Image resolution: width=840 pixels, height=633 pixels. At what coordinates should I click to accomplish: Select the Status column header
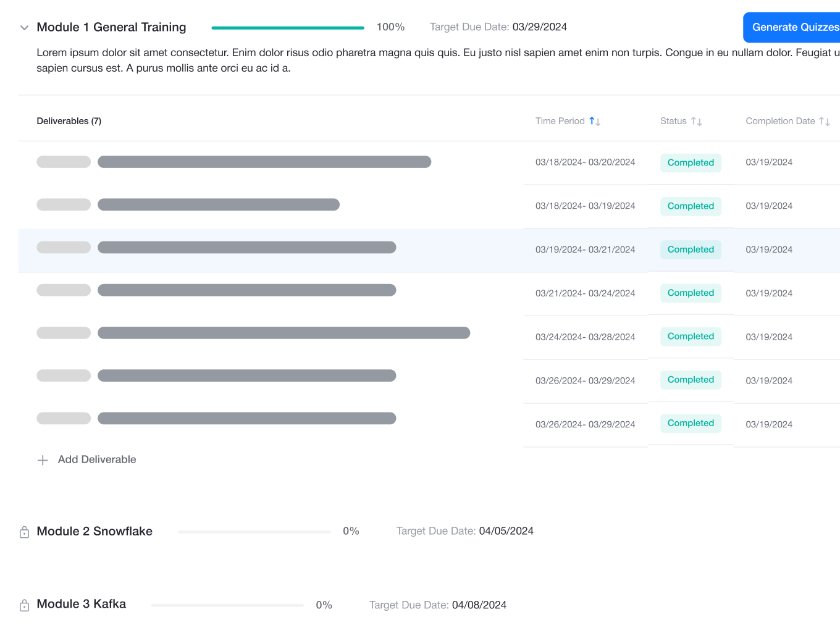pos(674,121)
